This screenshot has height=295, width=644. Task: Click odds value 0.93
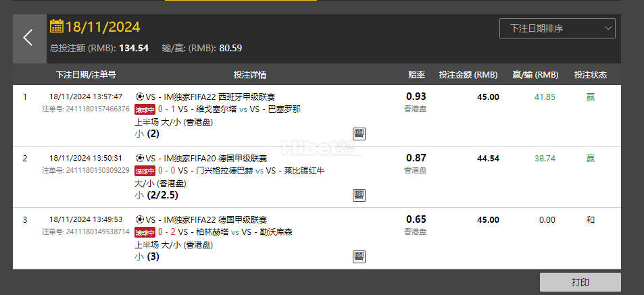416,97
